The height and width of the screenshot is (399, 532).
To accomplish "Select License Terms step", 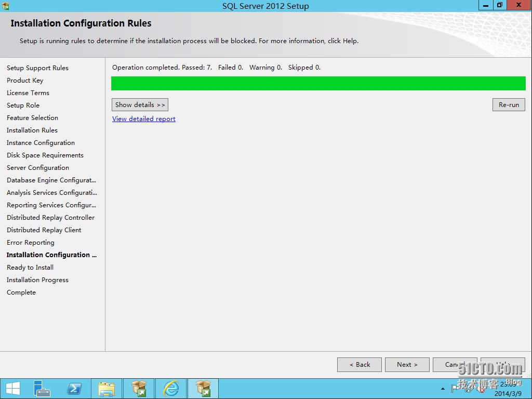I will click(x=28, y=93).
